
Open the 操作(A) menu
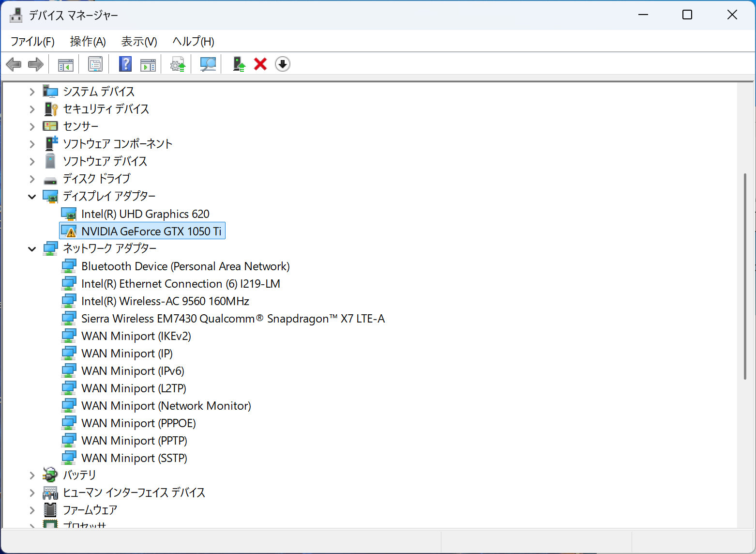(88, 42)
